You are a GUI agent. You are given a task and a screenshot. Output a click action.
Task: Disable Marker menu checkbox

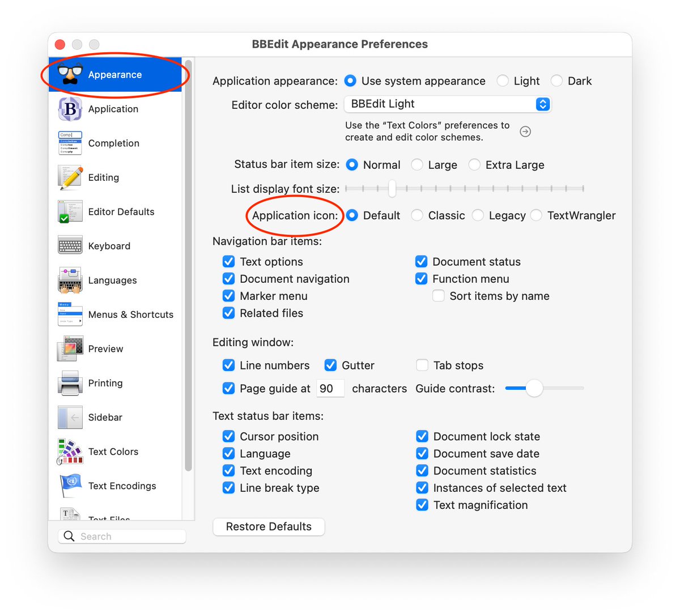tap(228, 295)
